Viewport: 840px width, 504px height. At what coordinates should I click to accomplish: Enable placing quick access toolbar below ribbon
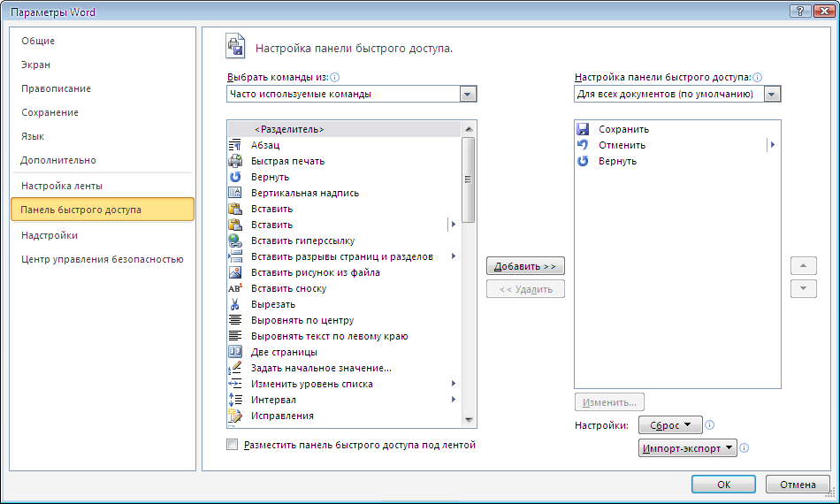coord(232,445)
